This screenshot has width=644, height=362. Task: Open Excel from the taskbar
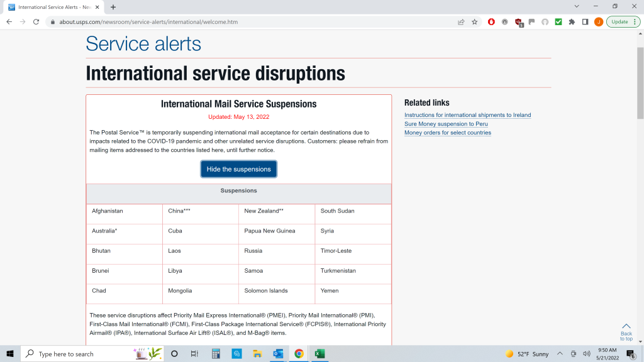(x=319, y=354)
